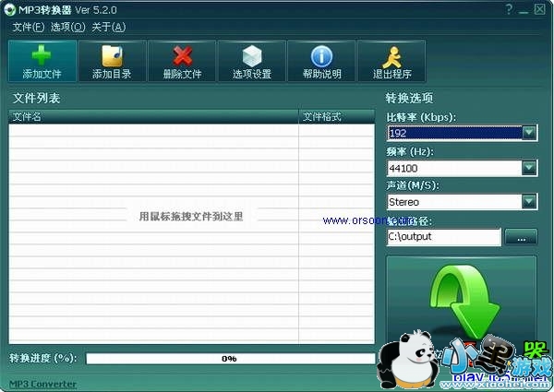This screenshot has height=392, width=554.
Task: Open Options Settings (选项设置) cube icon
Action: click(252, 56)
